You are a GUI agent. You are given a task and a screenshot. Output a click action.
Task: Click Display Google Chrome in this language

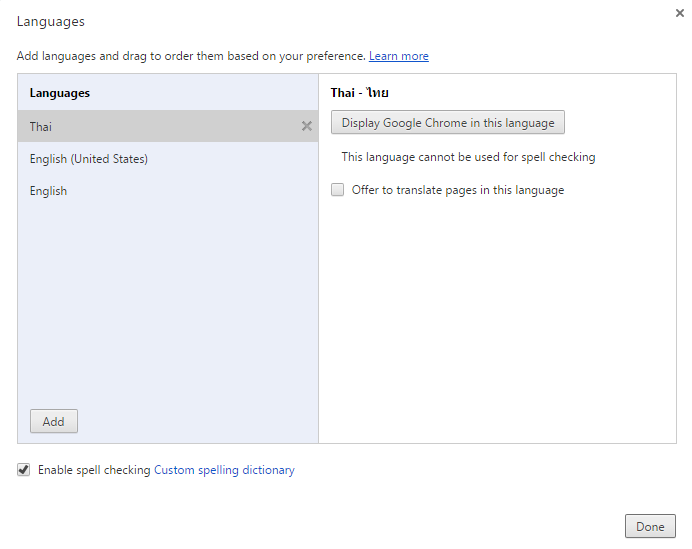[x=448, y=122]
